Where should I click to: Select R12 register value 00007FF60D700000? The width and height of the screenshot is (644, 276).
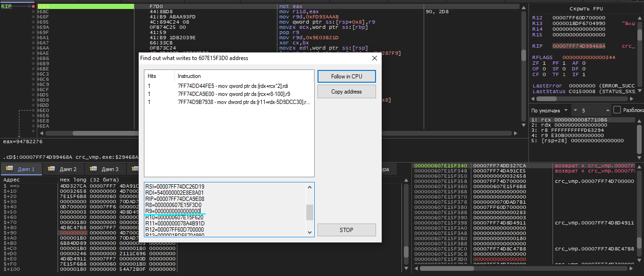click(579, 17)
